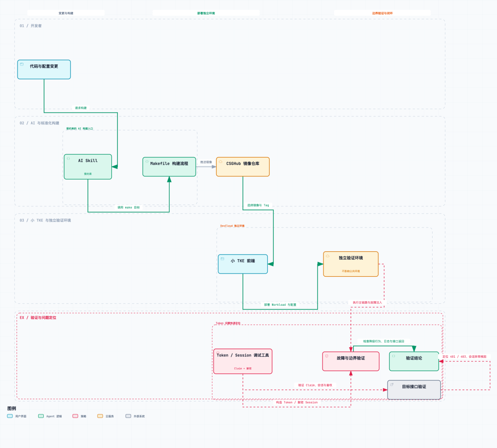
Task: Click the 部署 Workload 与配置 edge label
Action: point(280,305)
